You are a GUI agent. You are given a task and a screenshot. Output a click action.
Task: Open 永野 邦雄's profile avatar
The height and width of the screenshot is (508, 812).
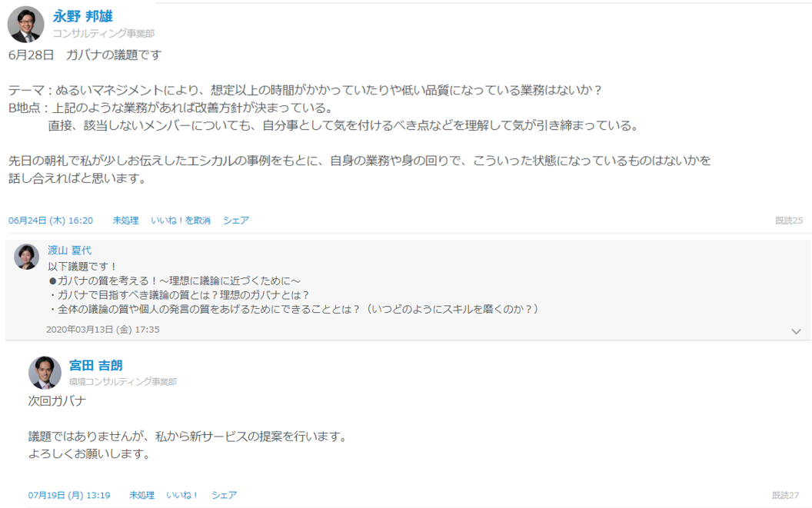click(x=26, y=25)
